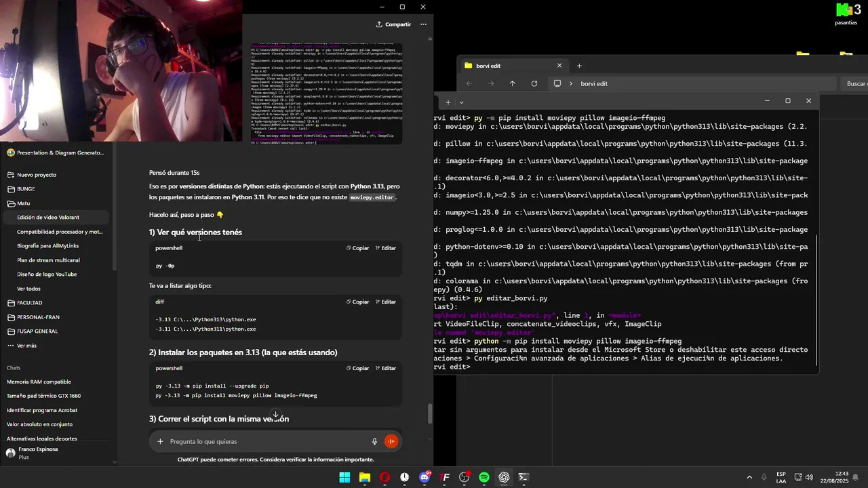868x488 pixels.
Task: Show hidden system tray icons
Action: [x=749, y=477]
